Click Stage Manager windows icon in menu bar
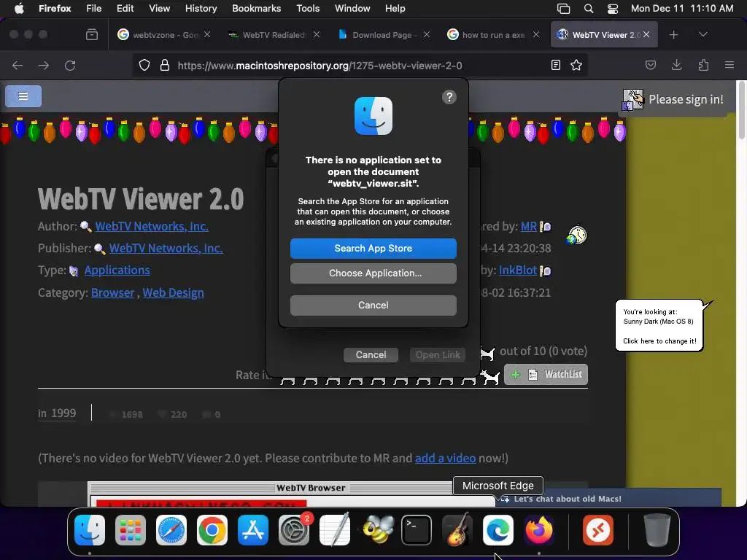The height and width of the screenshot is (560, 747). pyautogui.click(x=564, y=9)
